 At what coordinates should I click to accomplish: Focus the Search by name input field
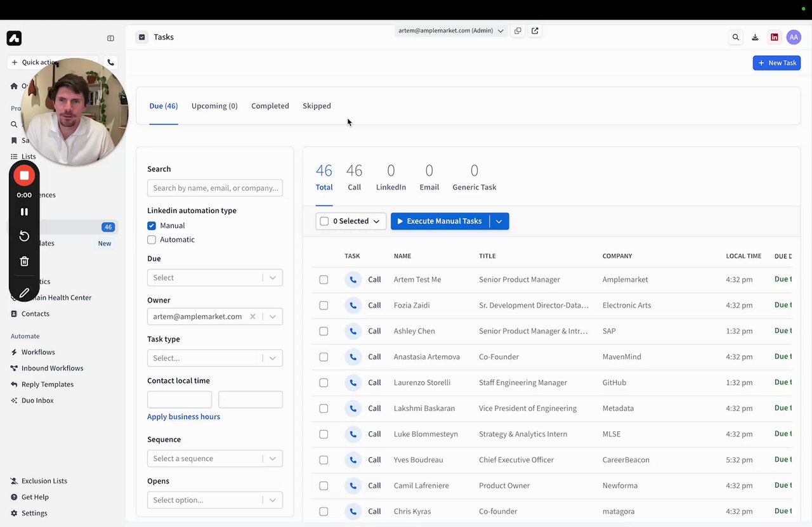tap(215, 188)
